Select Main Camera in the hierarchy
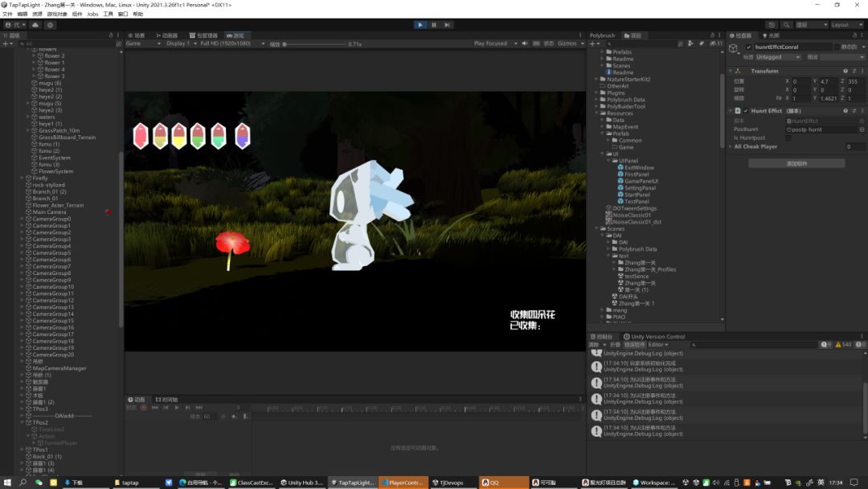The image size is (868, 489). coord(50,212)
